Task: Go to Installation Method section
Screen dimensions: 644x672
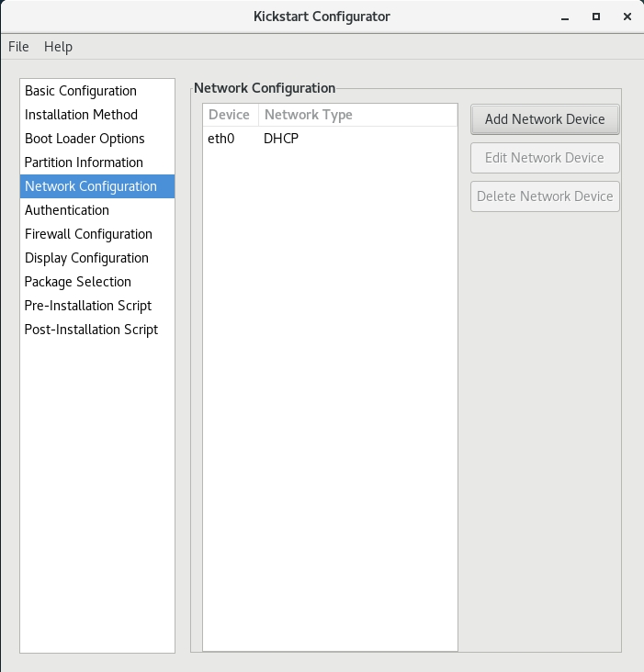Action: [x=81, y=115]
